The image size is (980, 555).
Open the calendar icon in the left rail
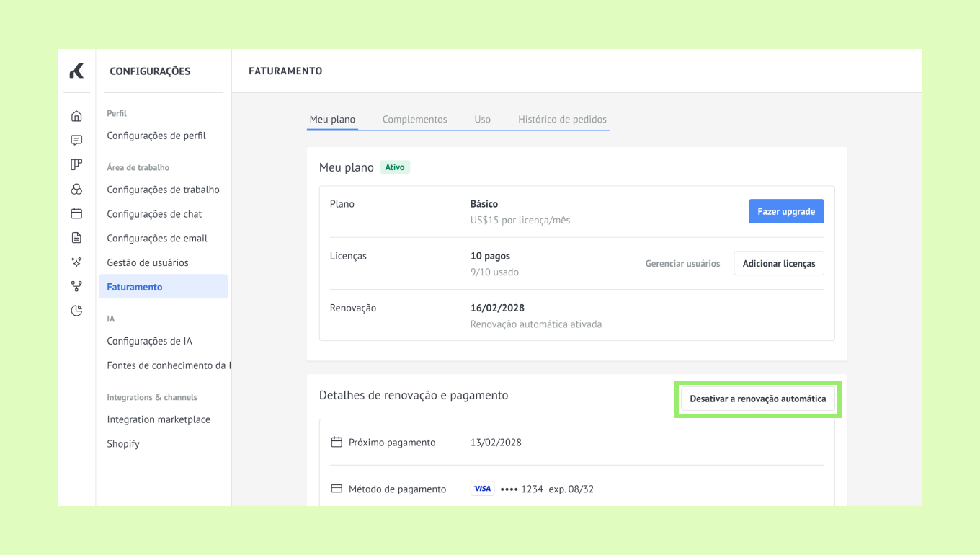[x=76, y=213]
